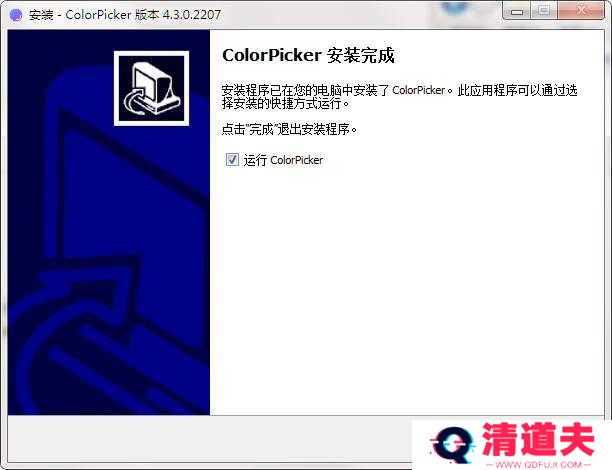612x470 pixels.
Task: Click the purple installer icon in title bar
Action: click(15, 15)
